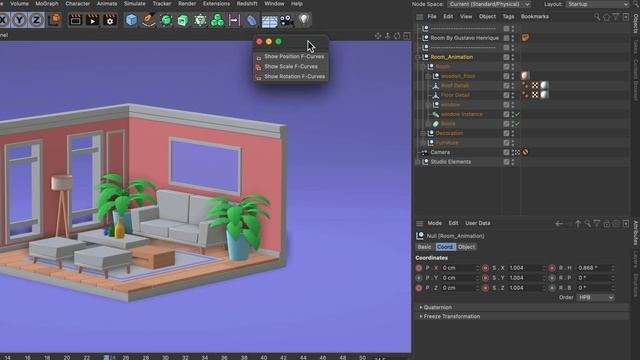Click Render View clapperboard icon
This screenshot has width=640, height=360.
[75, 20]
